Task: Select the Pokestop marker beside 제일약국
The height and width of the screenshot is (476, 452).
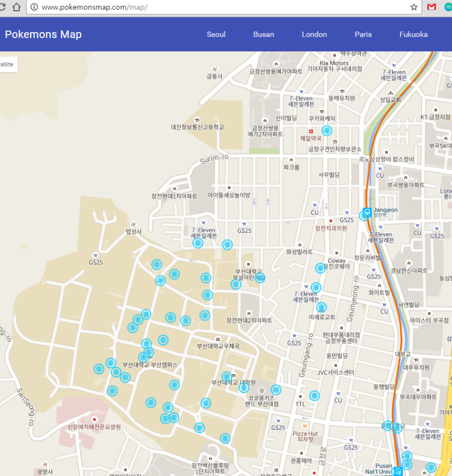Action: [x=327, y=131]
